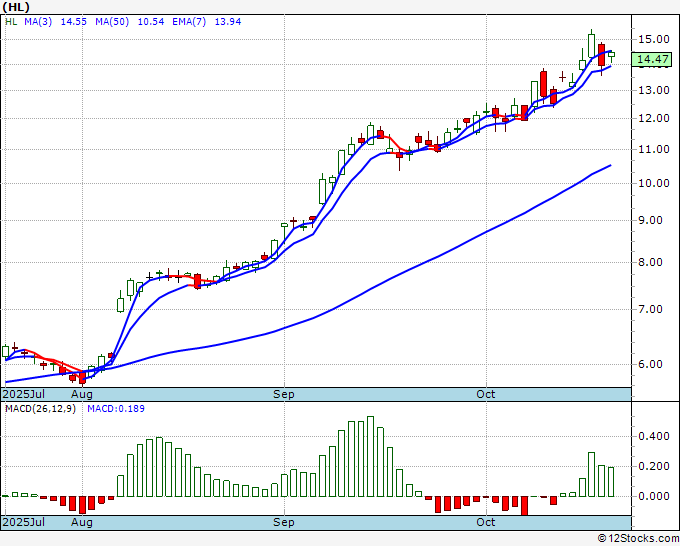This screenshot has height=546, width=680.
Task: Click Oct on the price chart timeline
Action: pos(485,394)
